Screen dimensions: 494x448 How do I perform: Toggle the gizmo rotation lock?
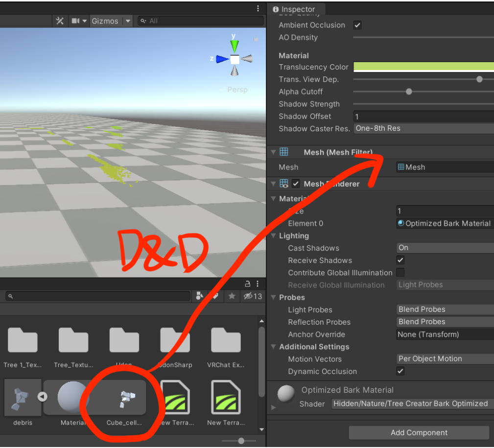(x=256, y=39)
